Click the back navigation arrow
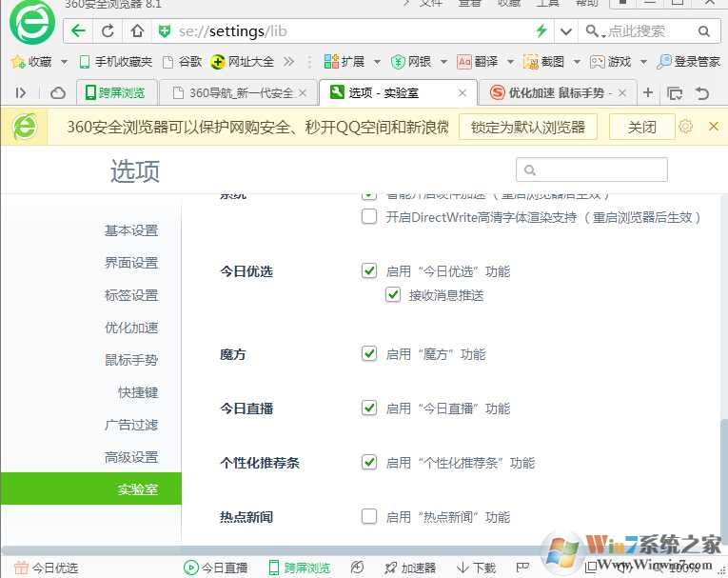This screenshot has height=578, width=728. tap(78, 31)
